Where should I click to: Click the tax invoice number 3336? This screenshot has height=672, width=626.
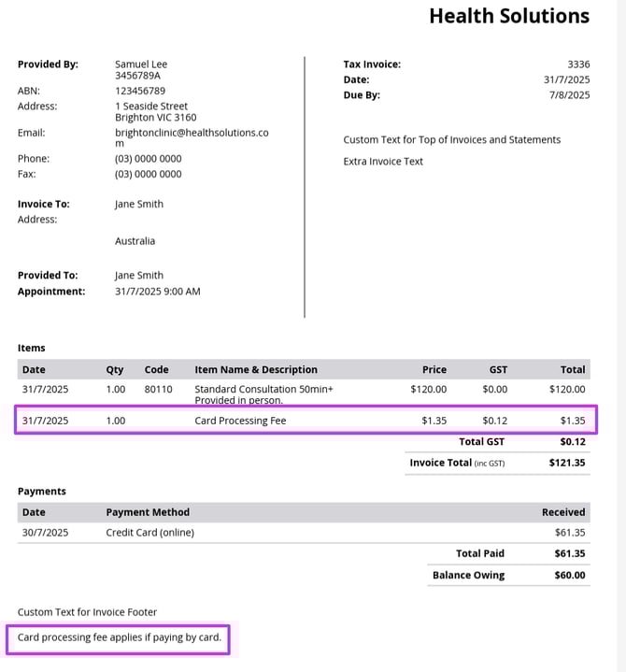coord(578,64)
